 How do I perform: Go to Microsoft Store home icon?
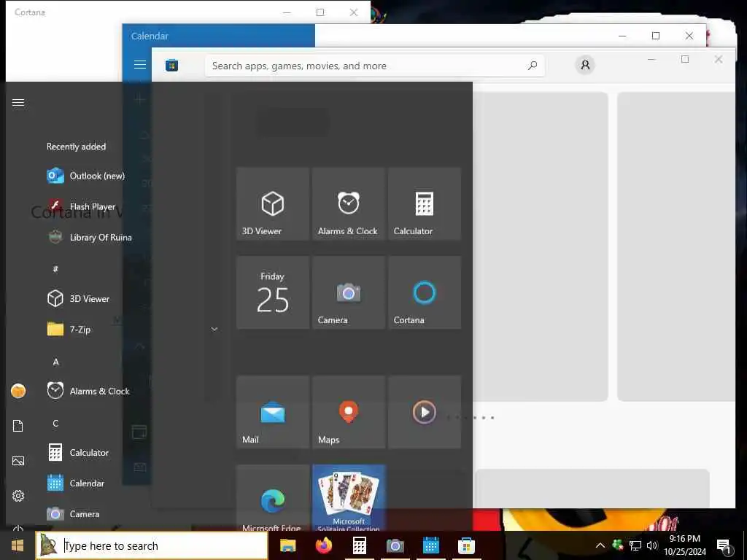(172, 65)
